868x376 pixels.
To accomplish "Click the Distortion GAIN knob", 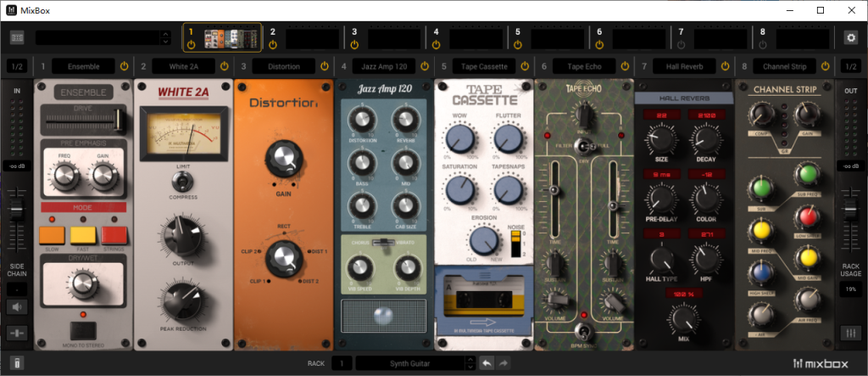I will (x=283, y=160).
